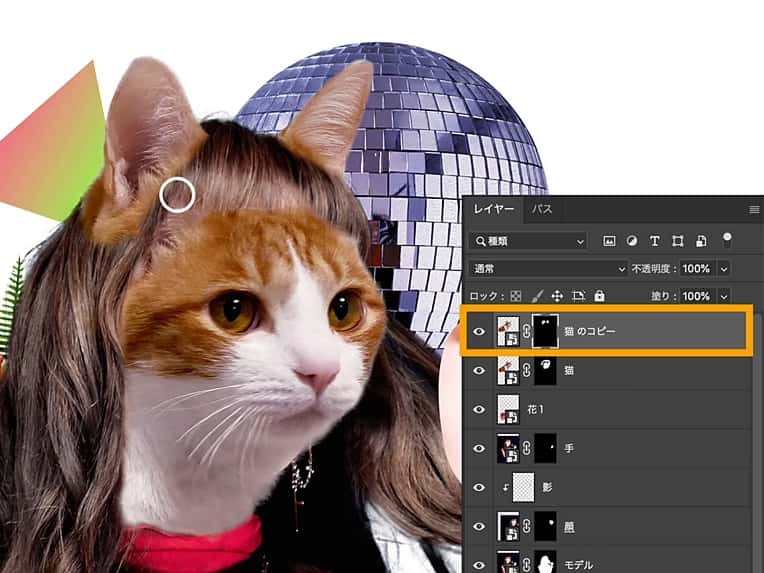Click the mask link icon on 猫 layer

click(x=526, y=370)
